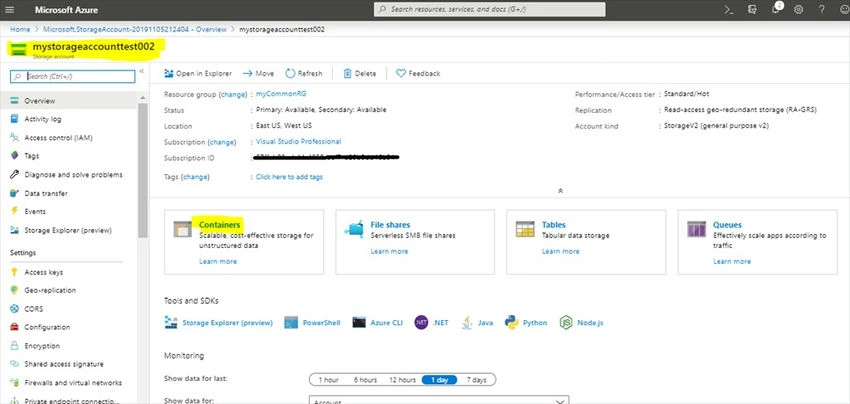Screen dimensions: 850x404
Task: Click the Python SDK icon
Action: [x=511, y=322]
